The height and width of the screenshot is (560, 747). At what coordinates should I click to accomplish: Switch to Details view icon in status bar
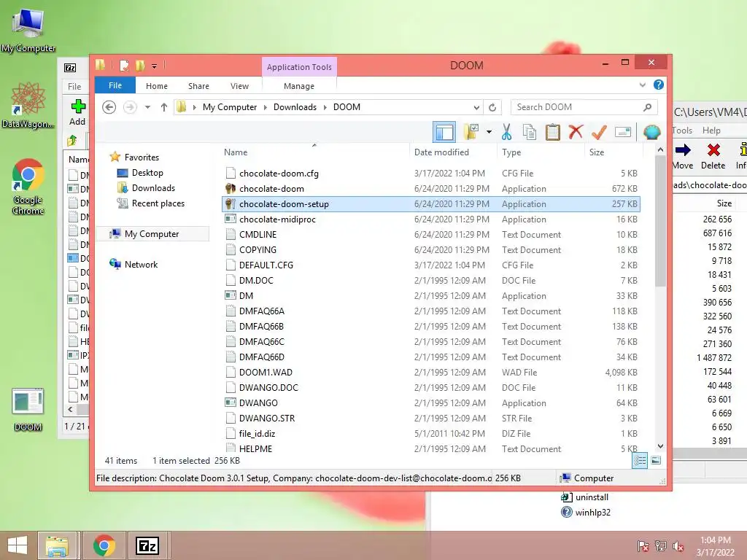click(x=640, y=461)
